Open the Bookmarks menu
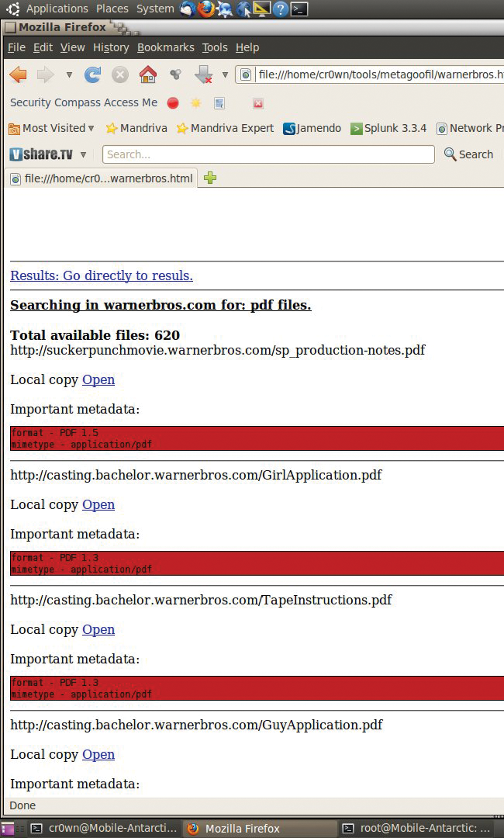 click(x=165, y=47)
